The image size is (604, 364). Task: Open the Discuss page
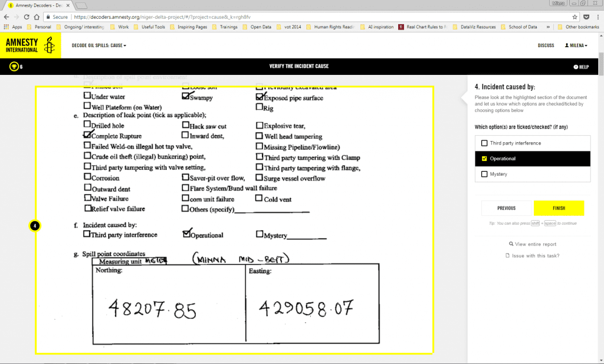tap(546, 45)
